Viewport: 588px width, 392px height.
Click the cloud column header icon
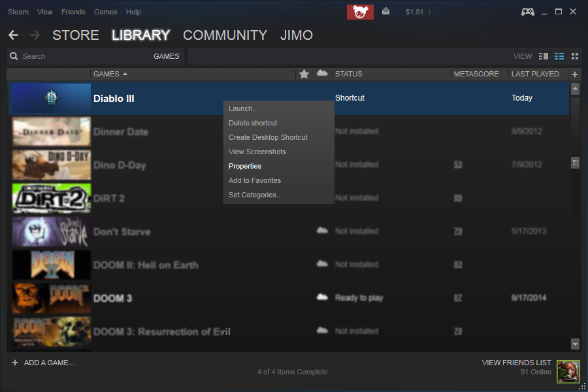click(x=322, y=73)
